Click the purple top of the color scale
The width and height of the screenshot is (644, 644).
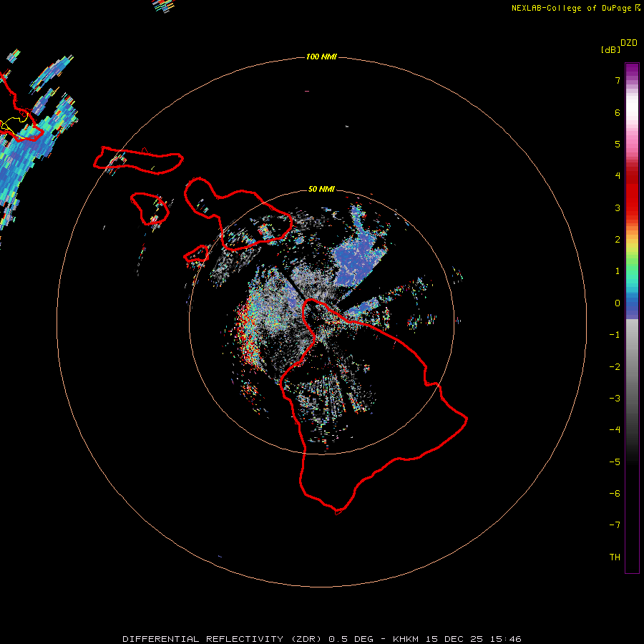632,69
